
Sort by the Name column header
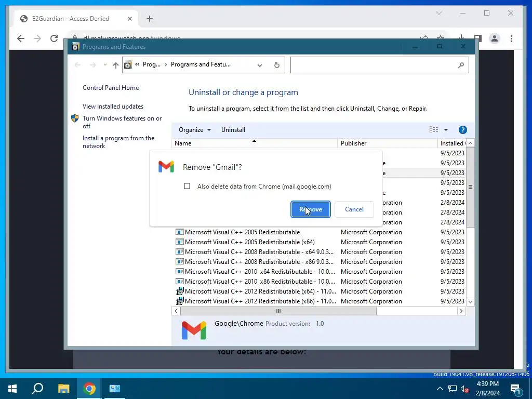click(255, 143)
